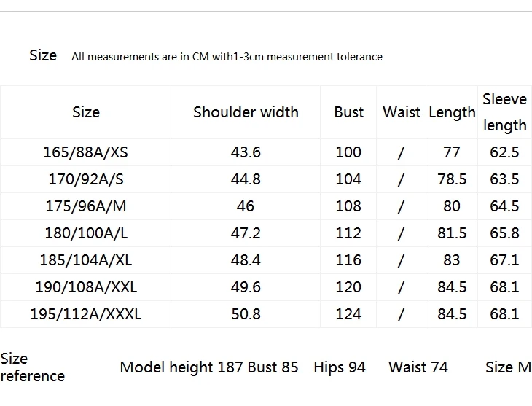532x406 pixels.
Task: Click sleeve length value 65.8
Action: pos(504,233)
